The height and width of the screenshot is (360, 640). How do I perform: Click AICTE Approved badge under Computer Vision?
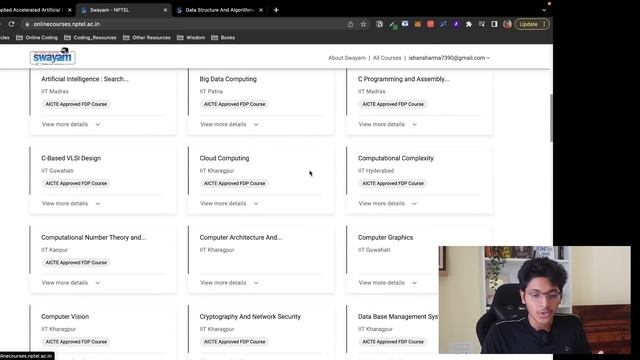point(76,342)
